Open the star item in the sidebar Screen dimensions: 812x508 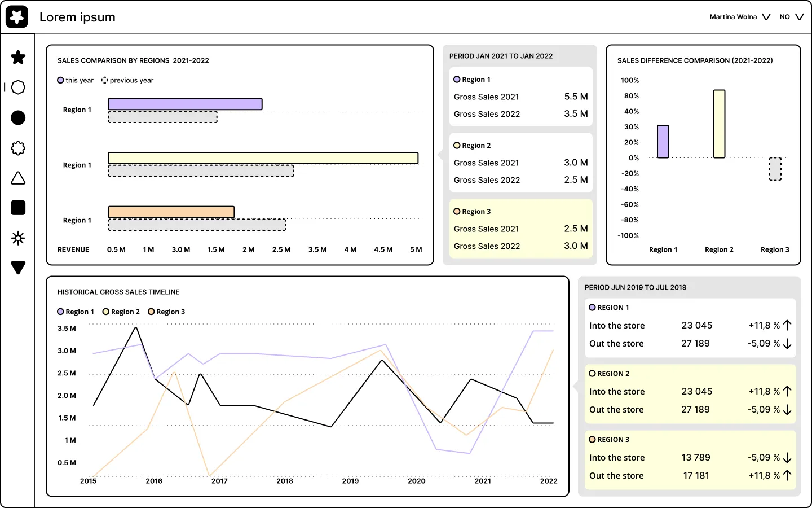[x=18, y=57]
